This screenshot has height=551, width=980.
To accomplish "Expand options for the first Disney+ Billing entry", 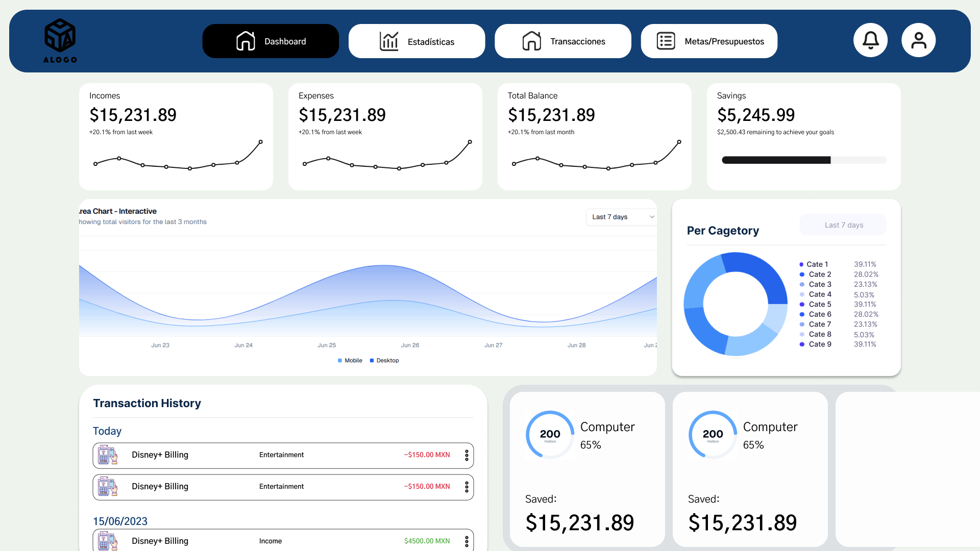I will pos(467,455).
